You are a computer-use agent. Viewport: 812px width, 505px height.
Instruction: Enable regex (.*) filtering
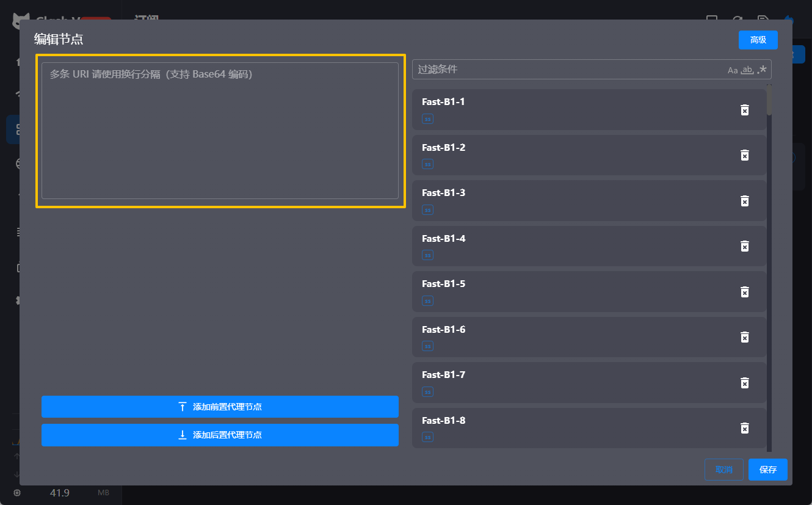[762, 70]
